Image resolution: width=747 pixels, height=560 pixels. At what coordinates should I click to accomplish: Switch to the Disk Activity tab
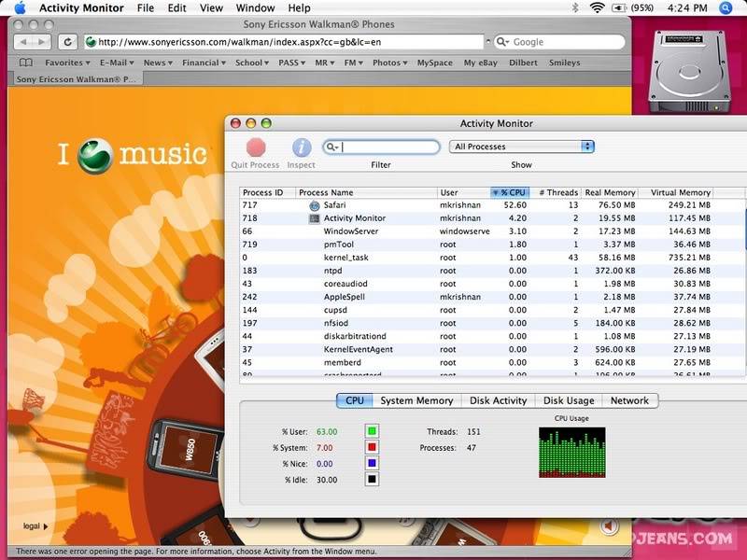(x=499, y=400)
